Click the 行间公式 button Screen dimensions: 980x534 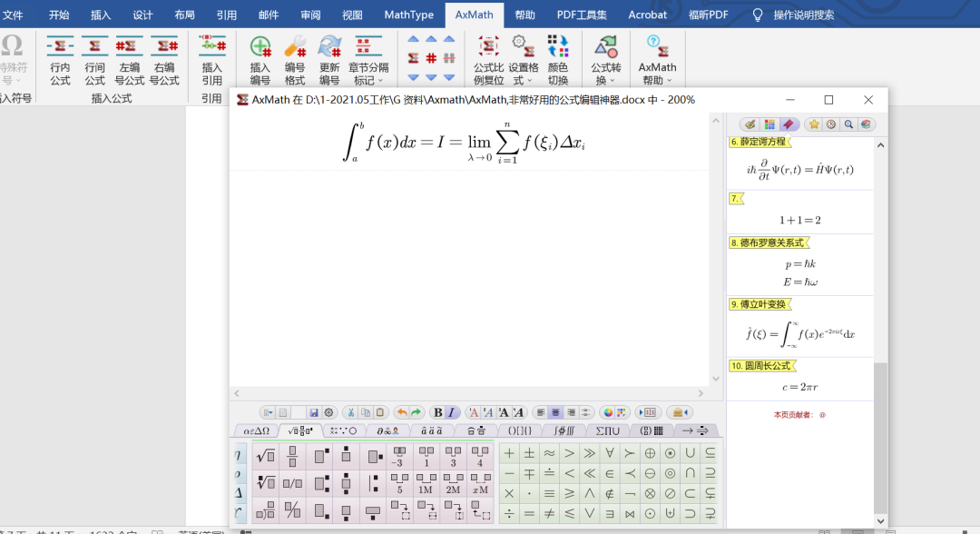pos(94,60)
